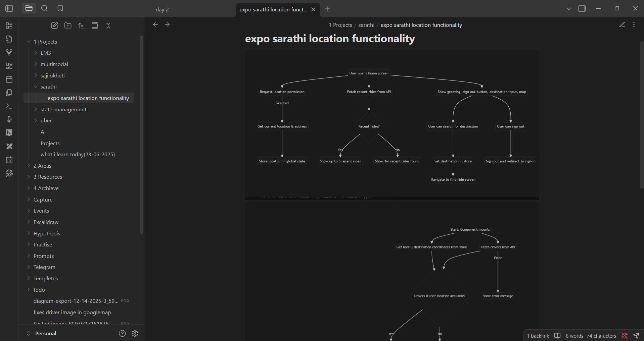
Task: Open today's daily note calendar icon
Action: point(9,79)
